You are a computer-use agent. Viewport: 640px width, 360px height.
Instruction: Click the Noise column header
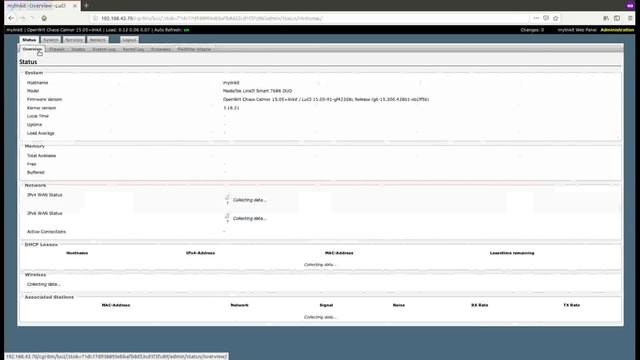(x=399, y=305)
